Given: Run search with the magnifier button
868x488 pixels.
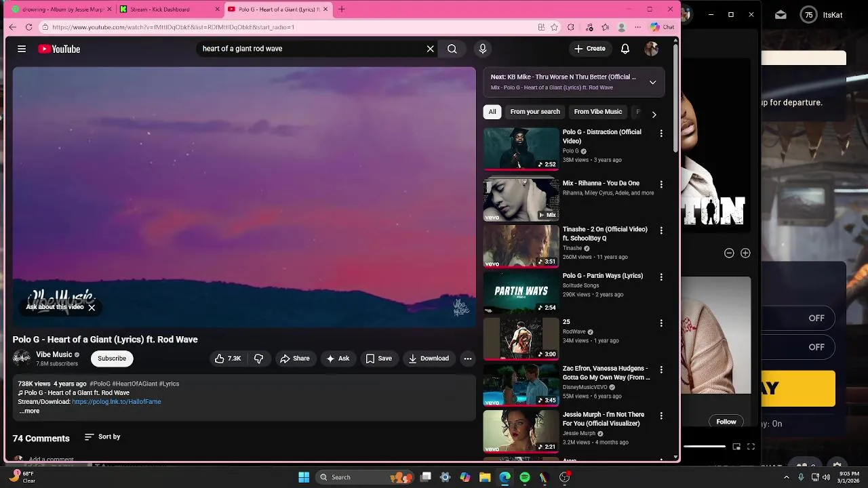Looking at the screenshot, I should point(452,49).
